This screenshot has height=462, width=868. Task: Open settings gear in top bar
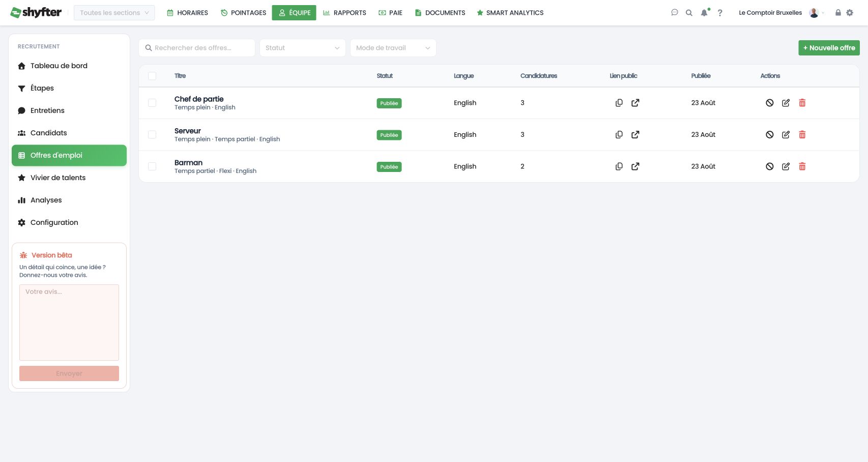coord(850,13)
